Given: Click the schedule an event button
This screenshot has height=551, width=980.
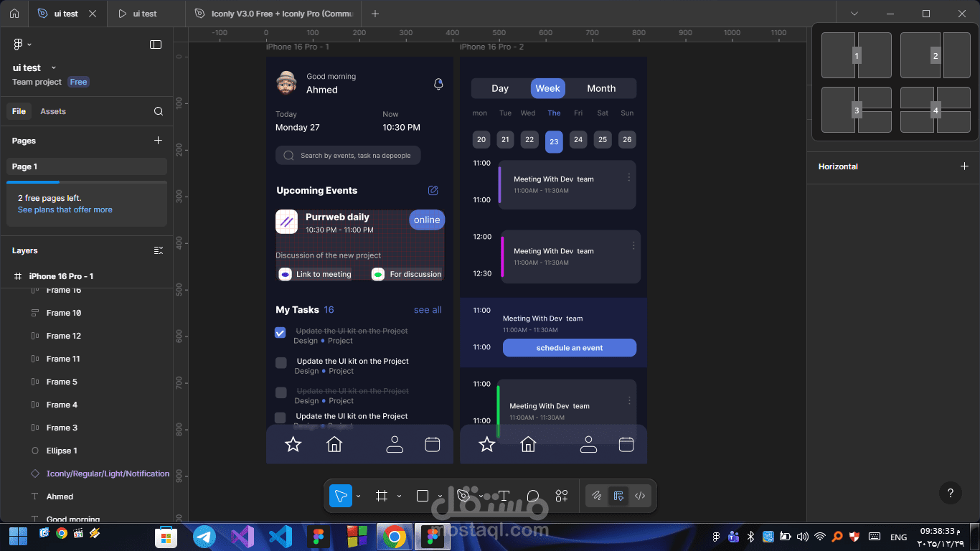Looking at the screenshot, I should click(570, 348).
